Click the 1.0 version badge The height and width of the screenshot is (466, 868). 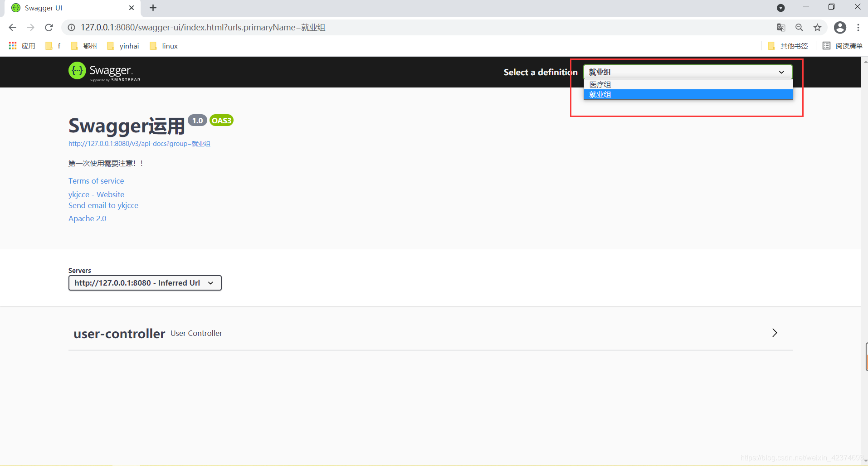197,121
